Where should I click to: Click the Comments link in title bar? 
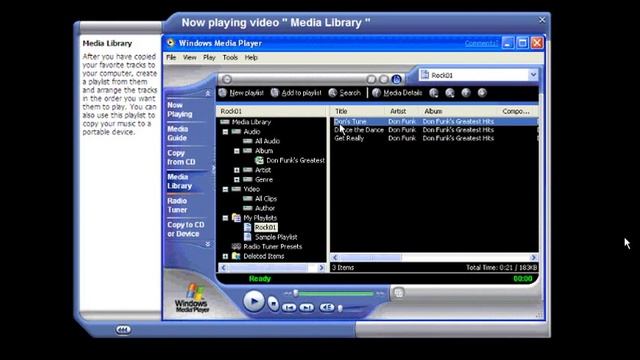481,43
